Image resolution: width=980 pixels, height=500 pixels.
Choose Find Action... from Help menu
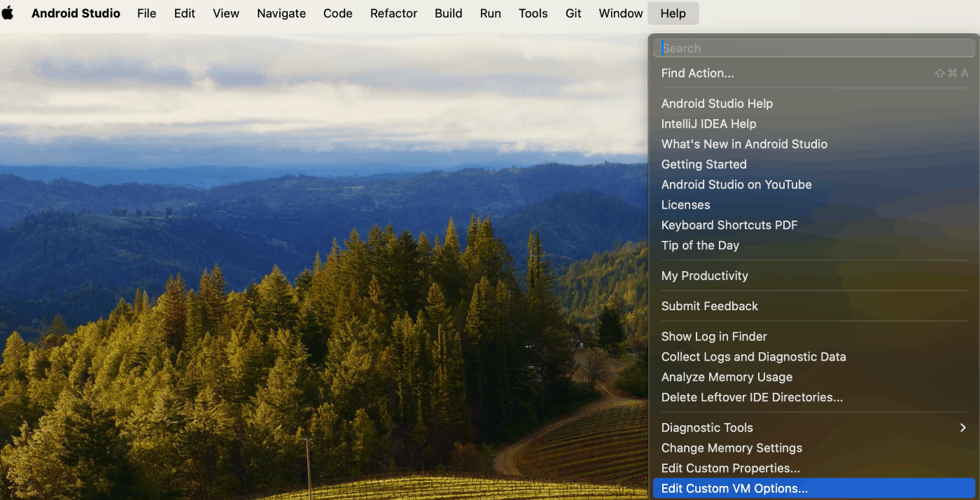[814, 73]
